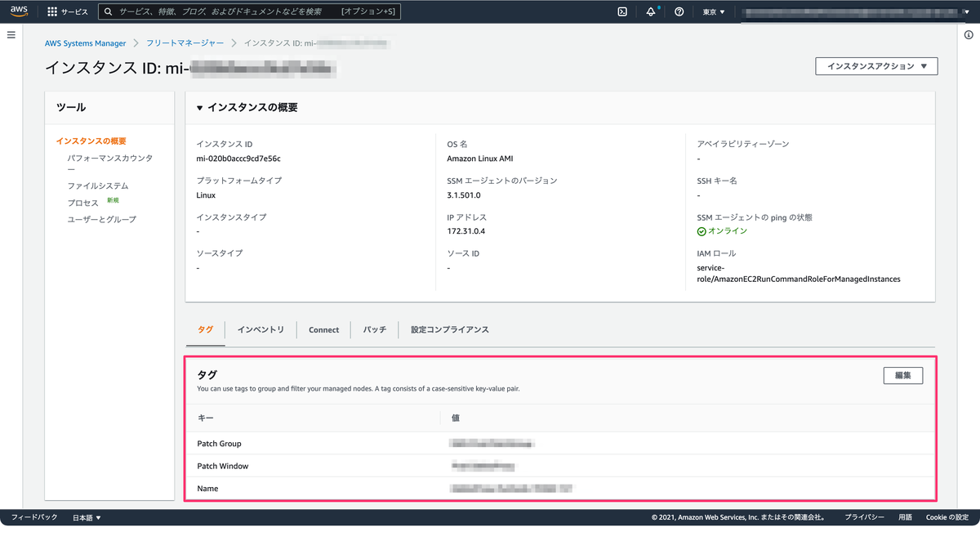This screenshot has width=980, height=541.
Task: Select the IP address 172.31.0.4
Action: (465, 231)
